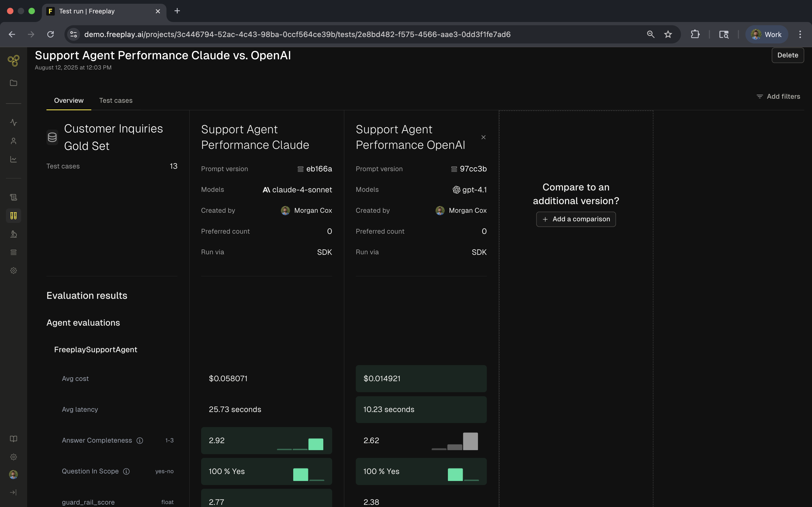This screenshot has width=812, height=507.
Task: Click the documentation book icon in the sidebar
Action: pos(13,439)
